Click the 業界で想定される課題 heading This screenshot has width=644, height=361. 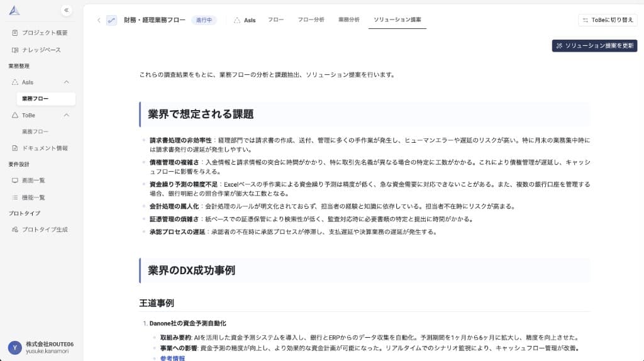click(201, 114)
